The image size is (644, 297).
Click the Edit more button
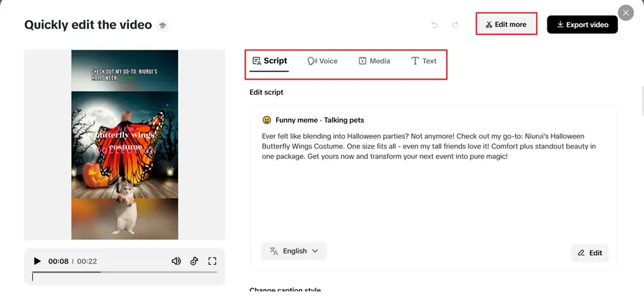point(506,25)
